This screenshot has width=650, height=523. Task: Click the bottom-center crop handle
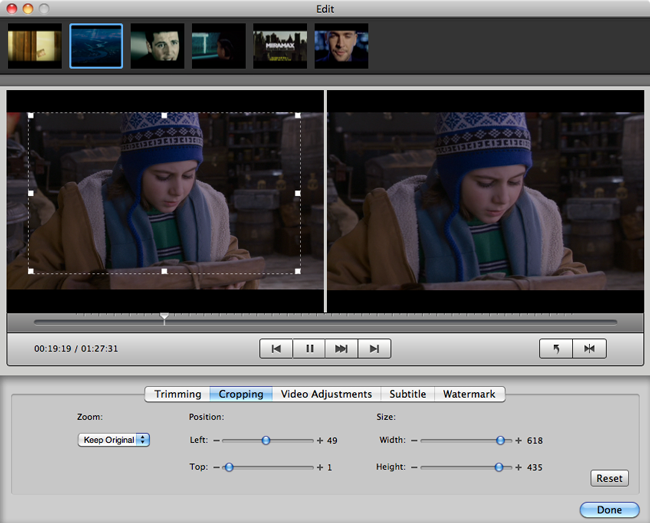pos(164,271)
